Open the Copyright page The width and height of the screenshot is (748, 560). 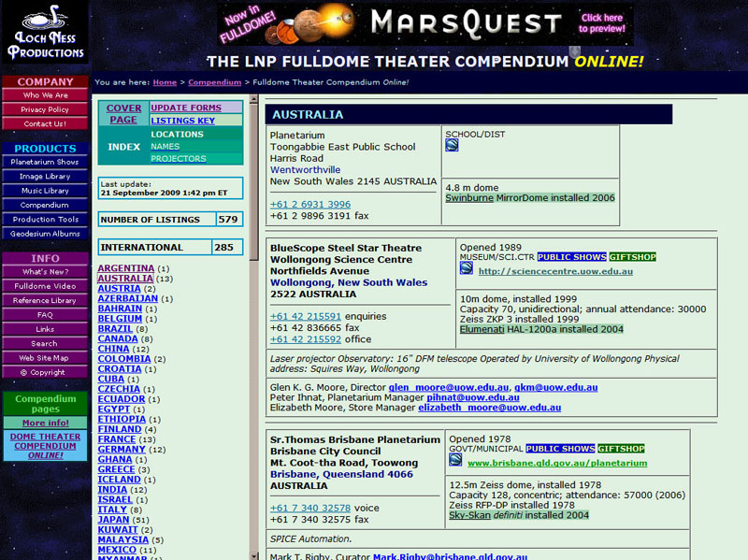45,372
